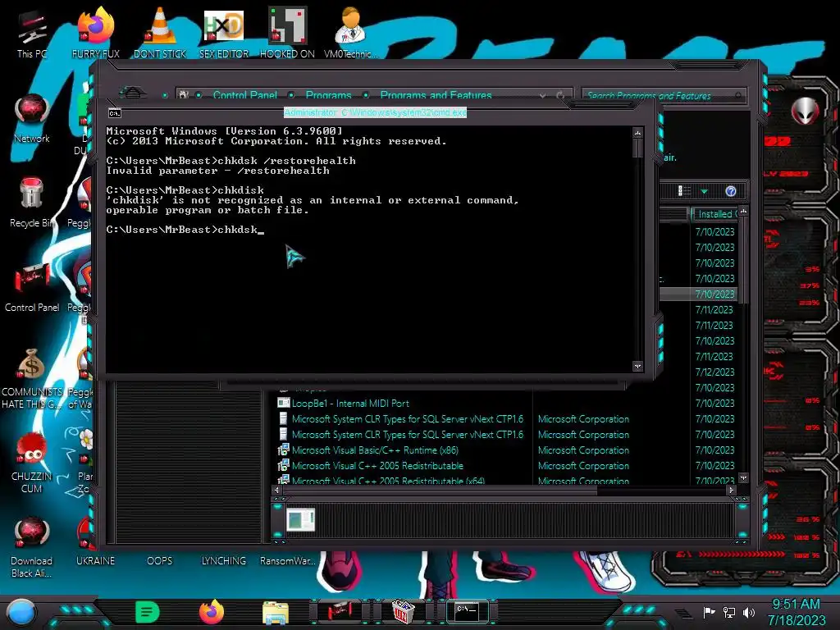
Task: Sort by the Installed On column header
Action: click(714, 214)
